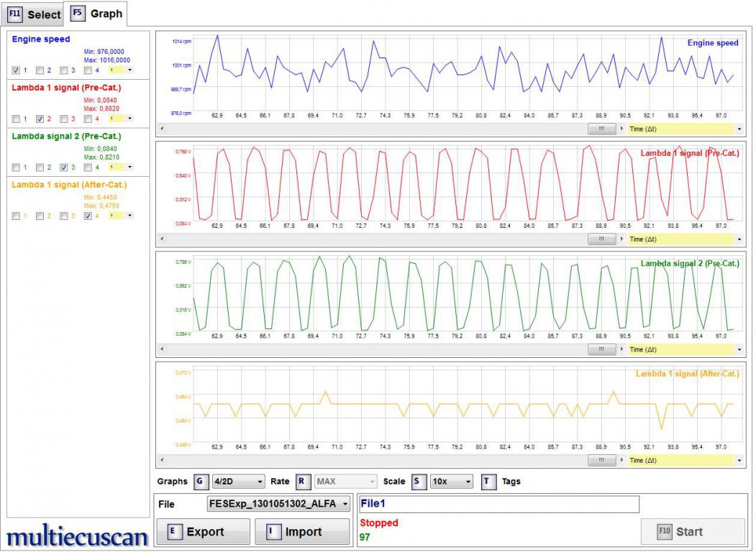
Task: Switch to the Select tab
Action: (x=34, y=14)
